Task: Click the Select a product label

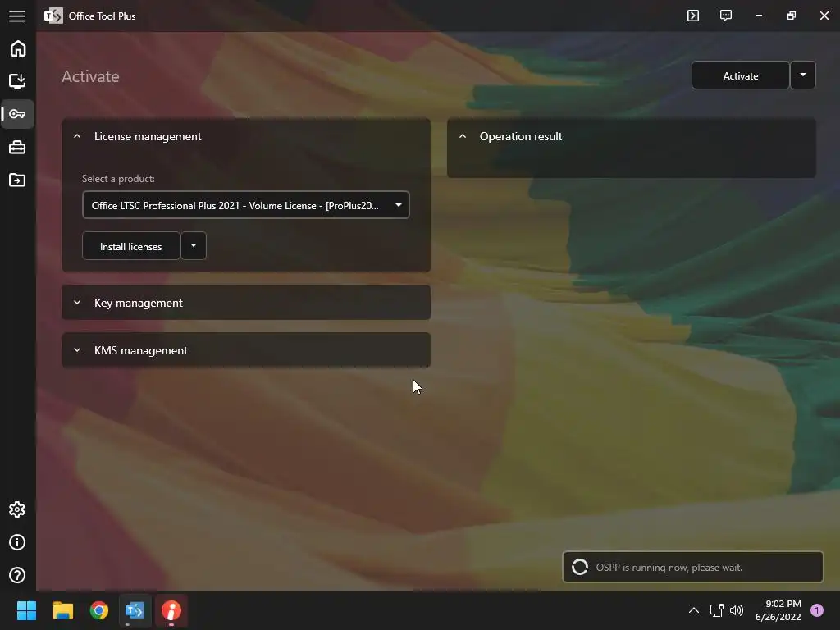Action: 118,179
